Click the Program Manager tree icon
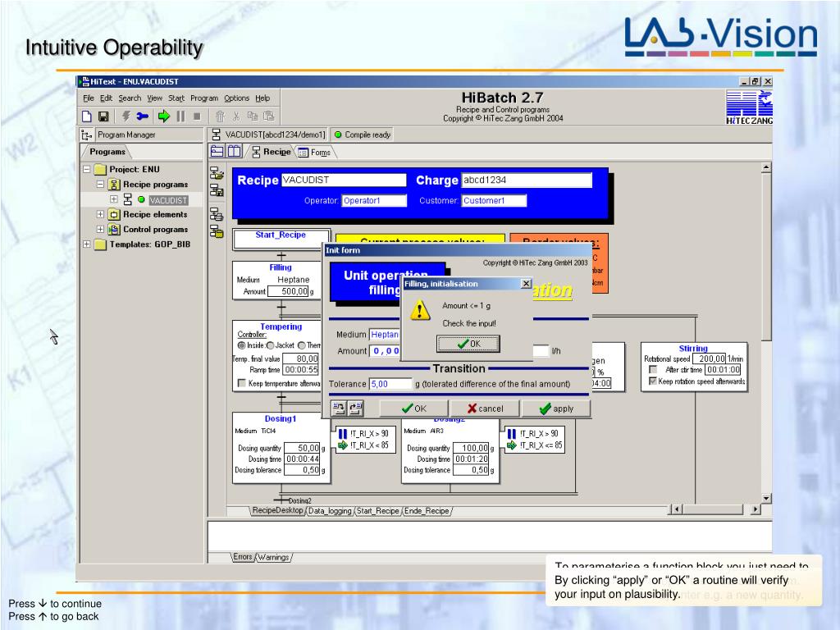The width and height of the screenshot is (840, 630). click(x=87, y=135)
